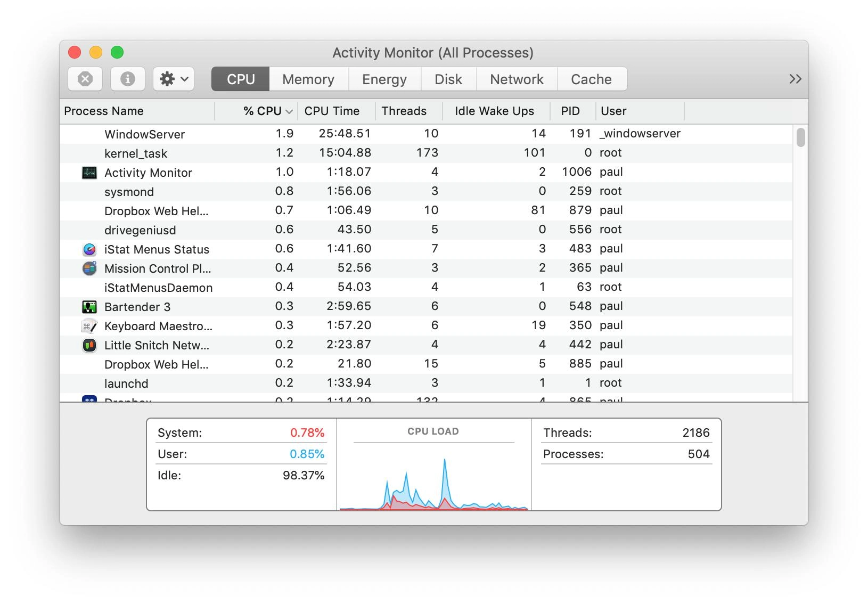The image size is (868, 604).
Task: Show the Network tab
Action: pyautogui.click(x=517, y=79)
